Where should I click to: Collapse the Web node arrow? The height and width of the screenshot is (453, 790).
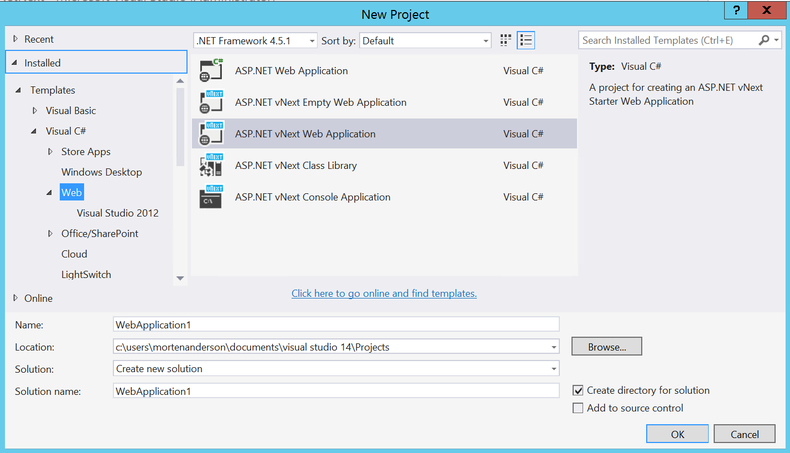click(x=49, y=192)
